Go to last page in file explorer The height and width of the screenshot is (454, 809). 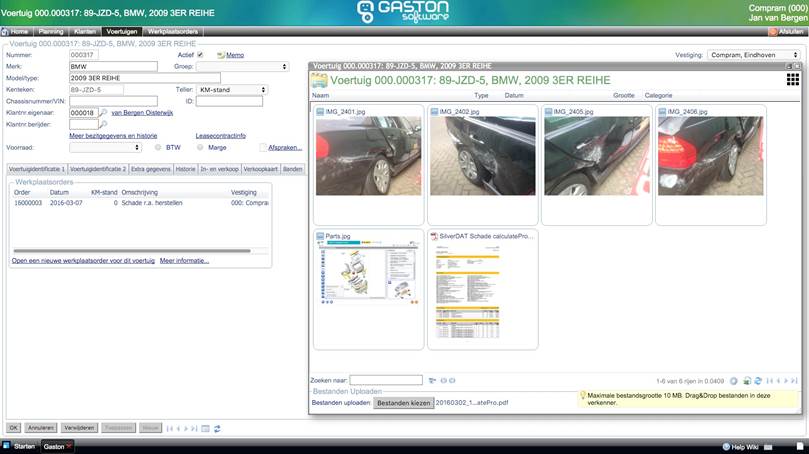point(795,381)
